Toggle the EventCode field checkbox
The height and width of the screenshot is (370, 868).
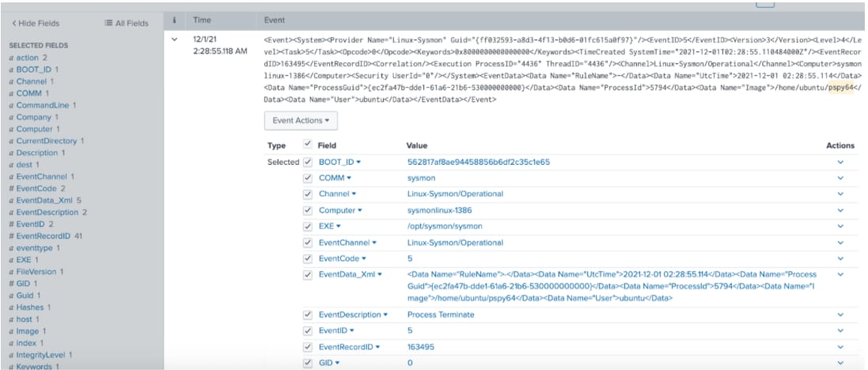click(308, 258)
